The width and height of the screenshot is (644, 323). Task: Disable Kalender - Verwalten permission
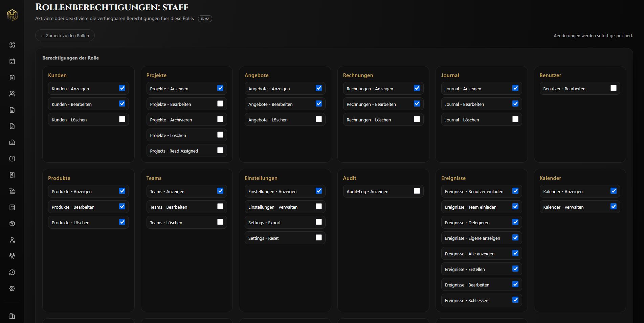(x=614, y=206)
